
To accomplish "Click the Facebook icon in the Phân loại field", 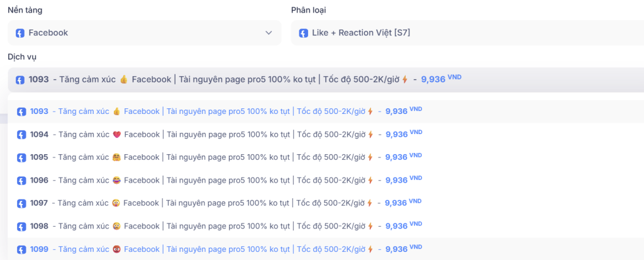I will click(x=304, y=33).
